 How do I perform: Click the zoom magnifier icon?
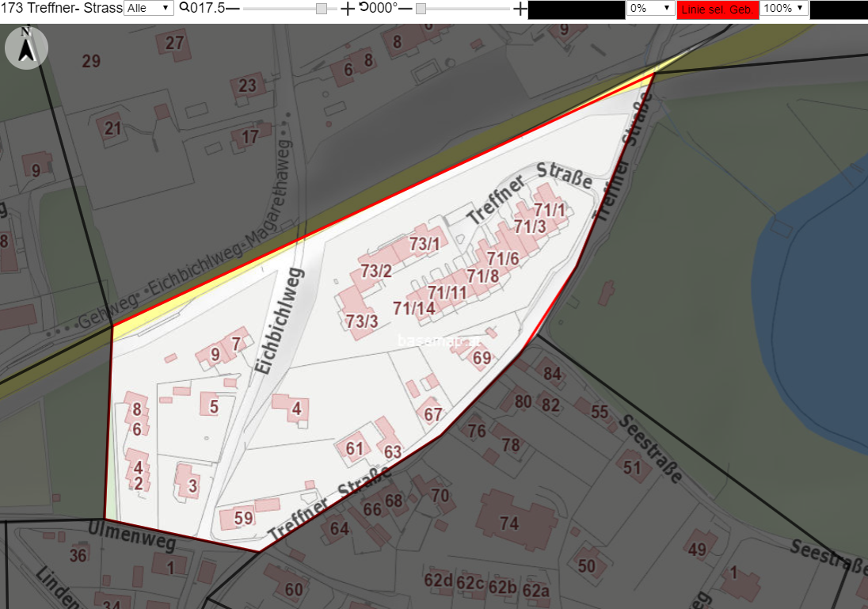point(185,8)
